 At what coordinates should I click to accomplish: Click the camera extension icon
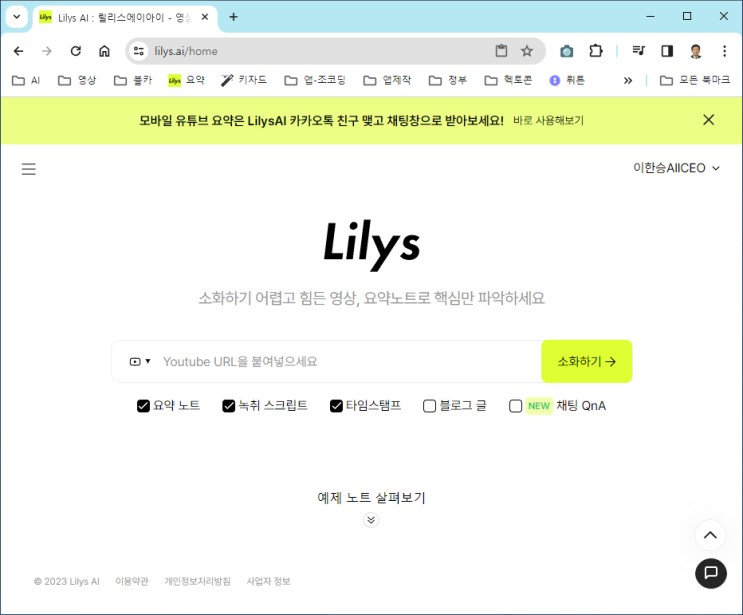[566, 51]
